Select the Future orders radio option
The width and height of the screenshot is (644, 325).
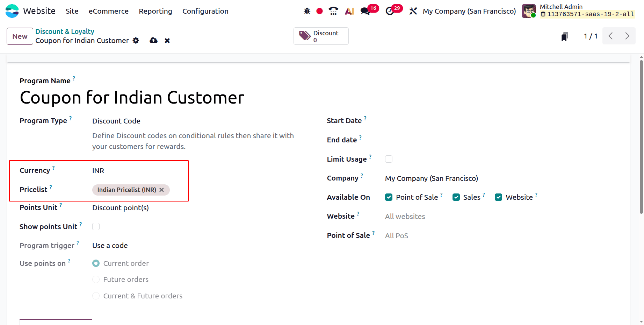click(96, 280)
